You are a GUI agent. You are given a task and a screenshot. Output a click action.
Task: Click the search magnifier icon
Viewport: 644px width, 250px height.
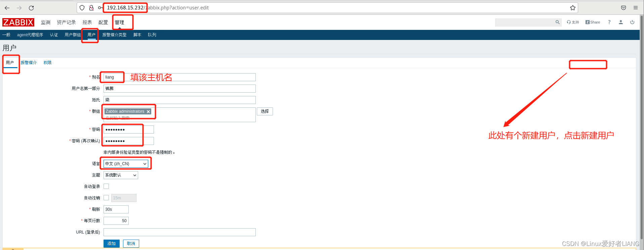[558, 22]
